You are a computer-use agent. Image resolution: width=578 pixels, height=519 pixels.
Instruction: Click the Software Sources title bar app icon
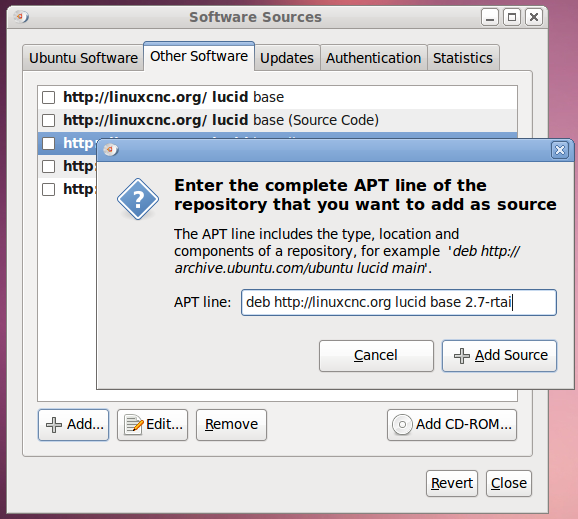pos(21,17)
